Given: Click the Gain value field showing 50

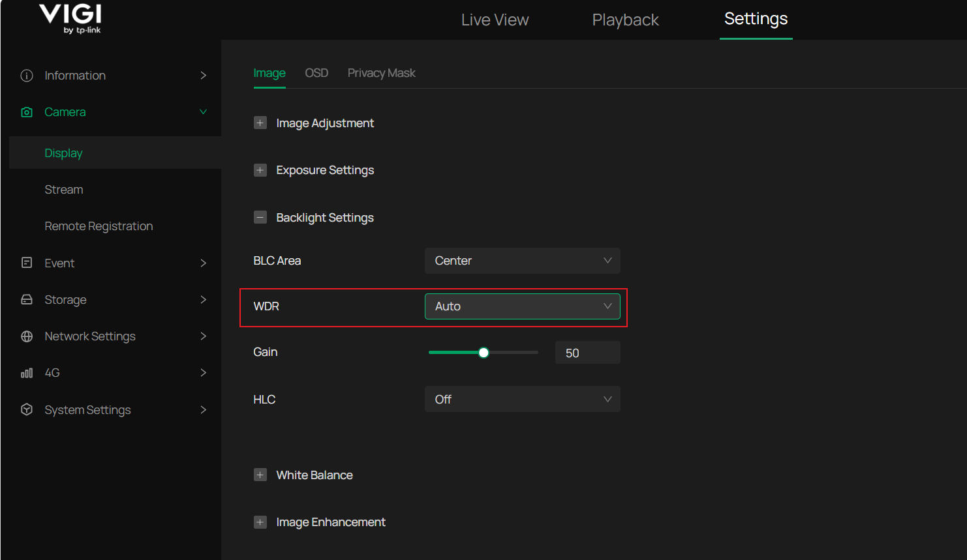Looking at the screenshot, I should click(x=588, y=353).
